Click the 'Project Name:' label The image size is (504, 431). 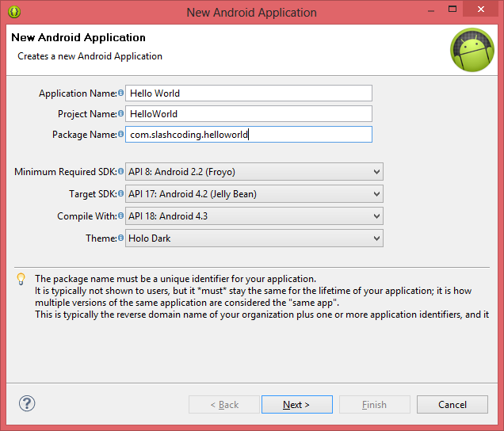pos(87,114)
